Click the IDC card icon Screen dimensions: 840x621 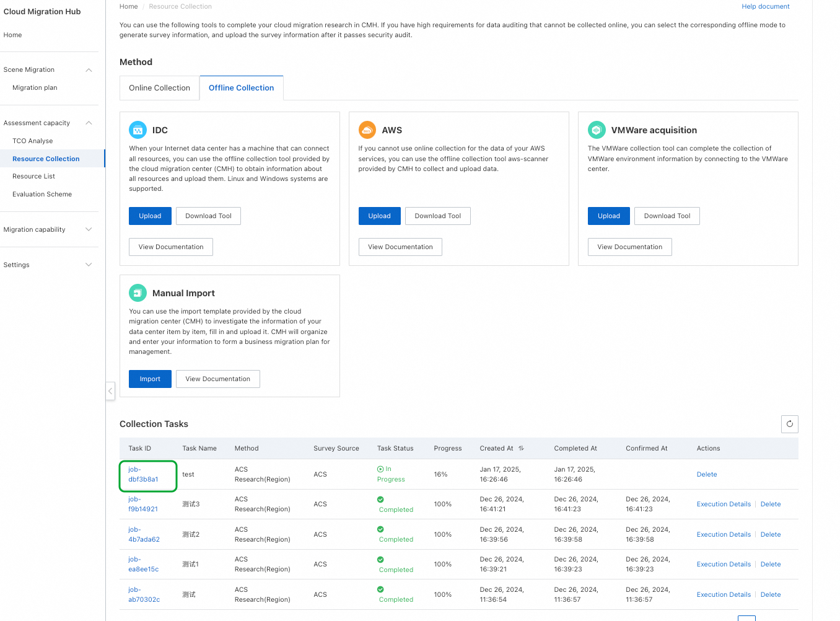[138, 130]
